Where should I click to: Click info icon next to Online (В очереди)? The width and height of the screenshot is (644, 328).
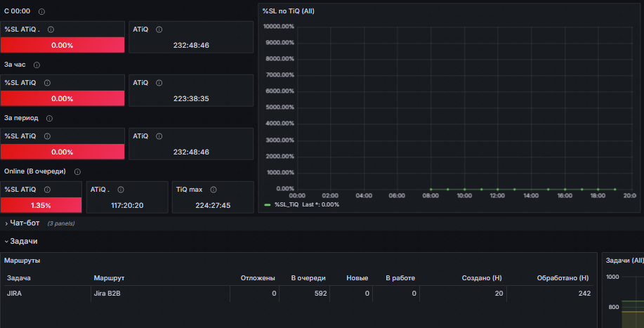click(x=77, y=172)
